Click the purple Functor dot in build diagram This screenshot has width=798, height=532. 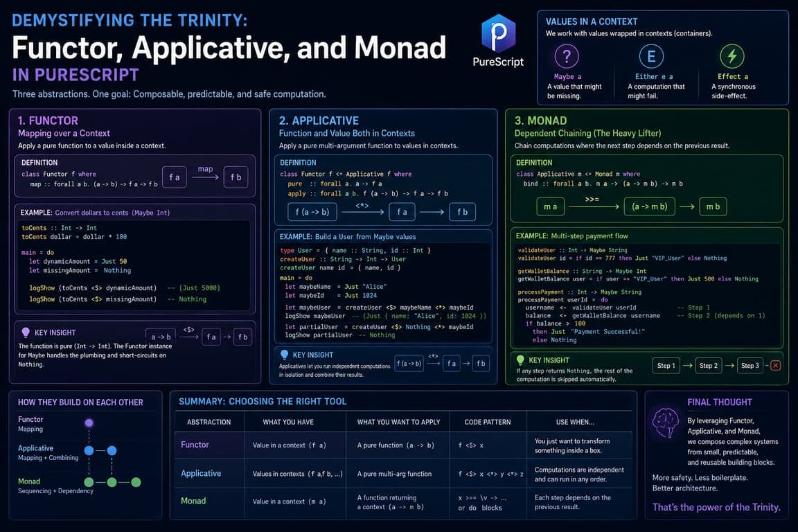89,423
